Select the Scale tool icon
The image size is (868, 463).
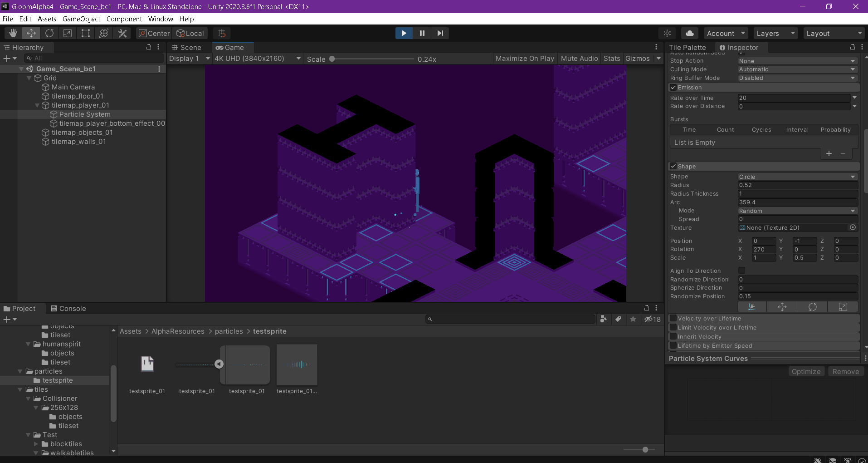(x=67, y=33)
